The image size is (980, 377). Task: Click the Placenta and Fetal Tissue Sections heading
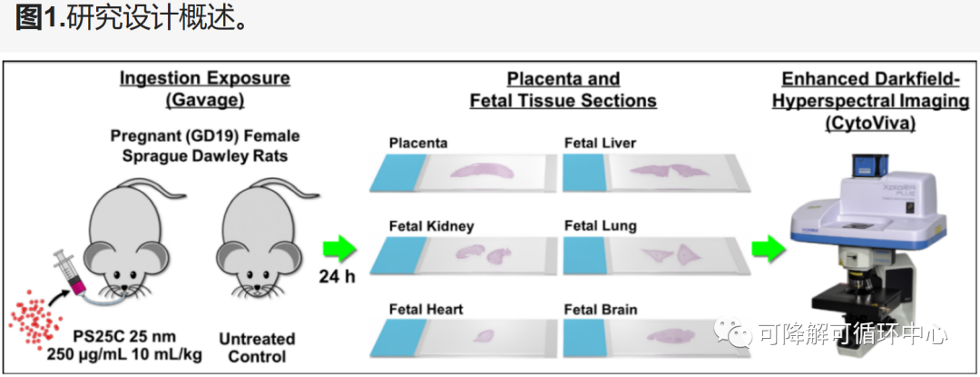pyautogui.click(x=563, y=90)
